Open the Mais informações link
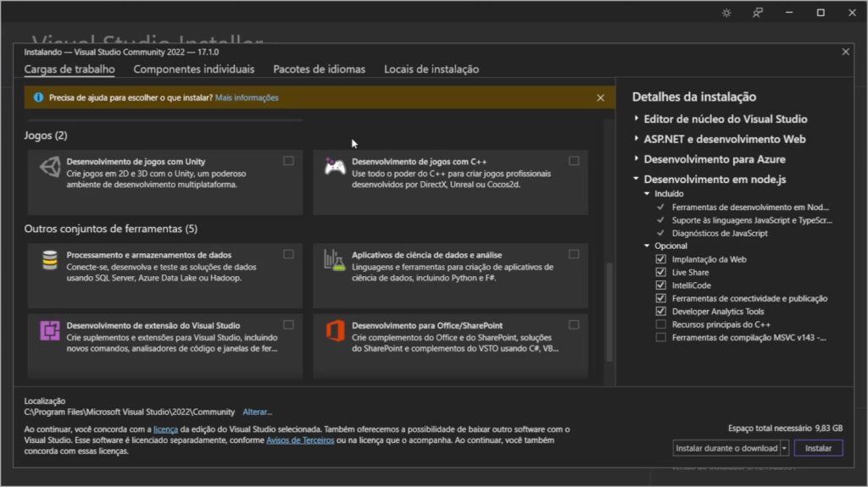The width and height of the screenshot is (868, 487). [247, 97]
